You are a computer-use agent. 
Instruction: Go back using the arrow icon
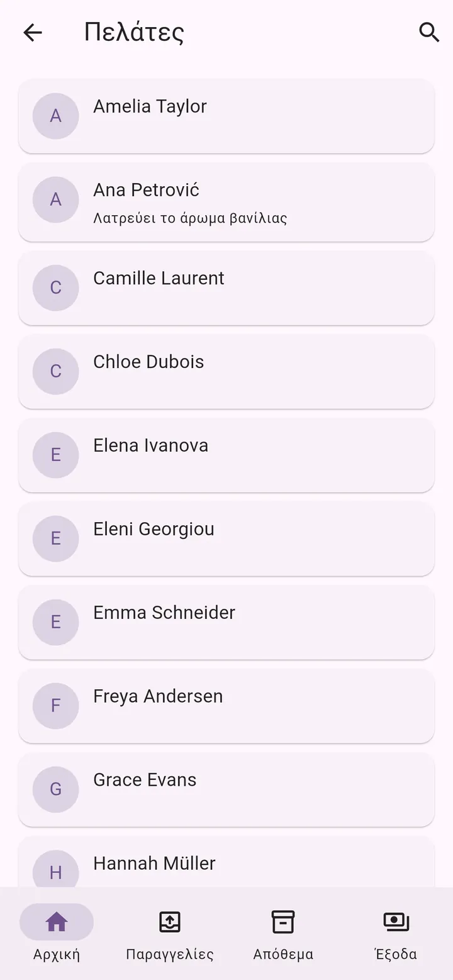click(x=32, y=32)
